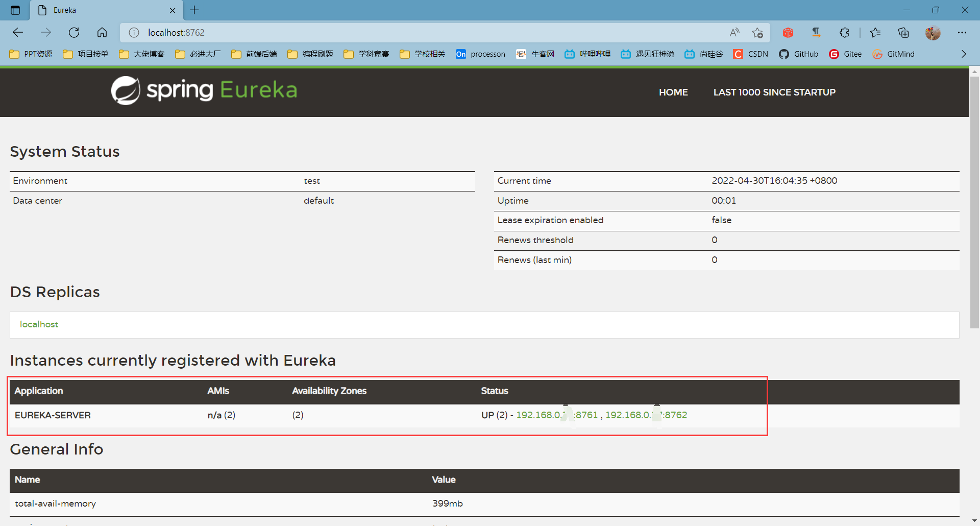
Task: Go back to the previous page
Action: click(18, 33)
